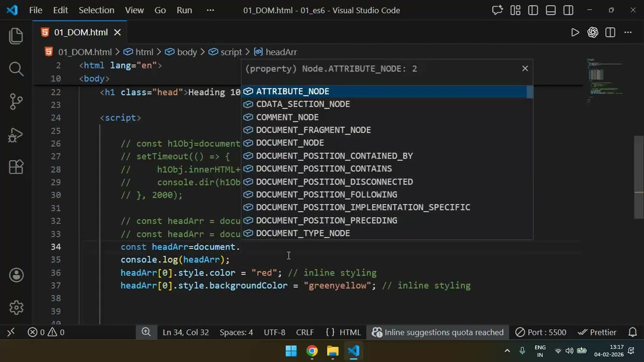This screenshot has width=644, height=362.
Task: Choose DOCUMENT_FRAGMENT_NODE suggestion
Action: pyautogui.click(x=387, y=130)
